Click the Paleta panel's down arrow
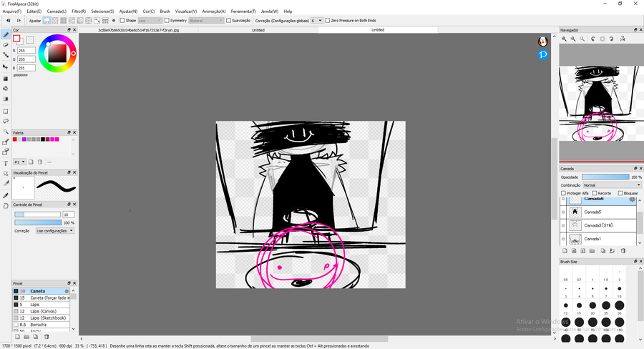This screenshot has width=644, height=349. (x=74, y=154)
